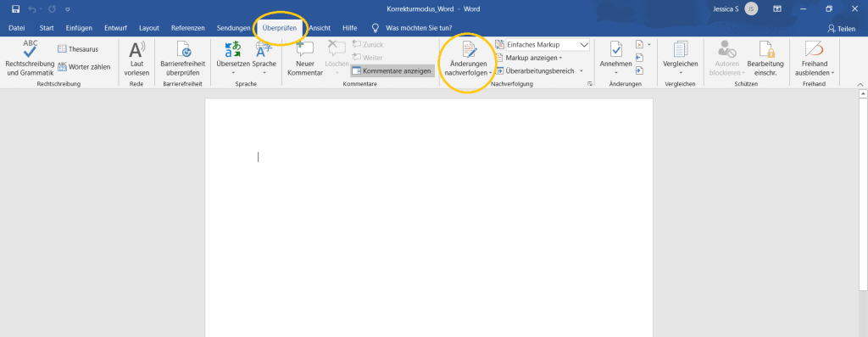Open the Einfügen ribbon tab

79,28
